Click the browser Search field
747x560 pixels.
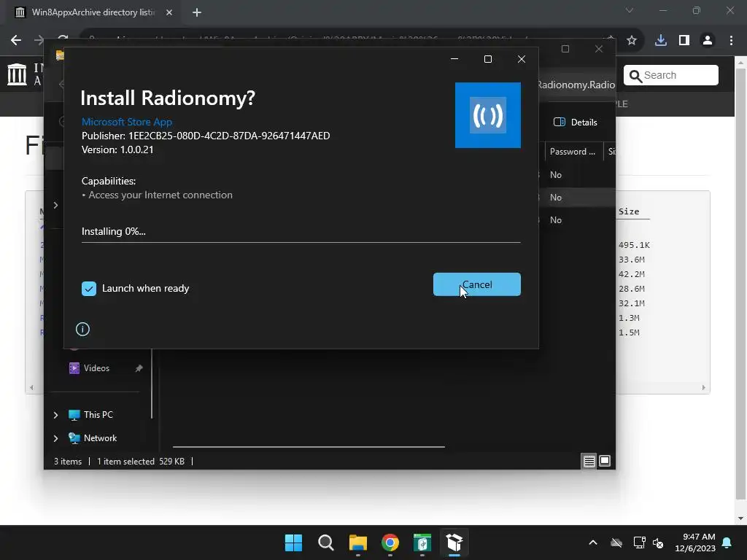click(x=671, y=75)
